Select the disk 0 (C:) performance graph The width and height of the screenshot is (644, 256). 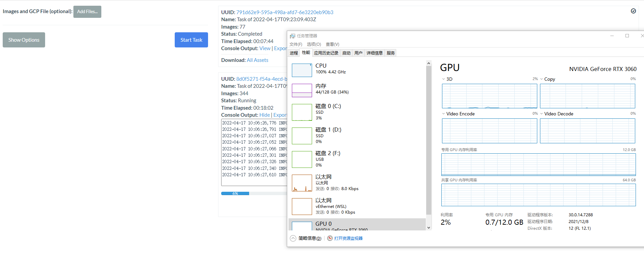coord(302,112)
